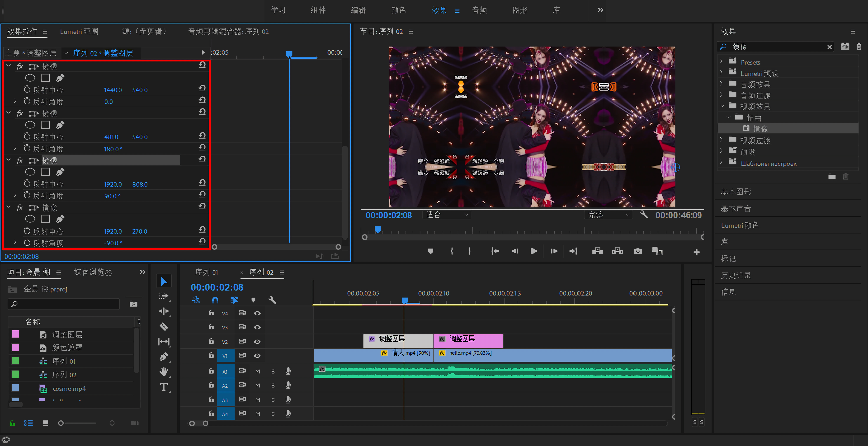Select the Ripple Edit tool
Image resolution: width=868 pixels, height=446 pixels.
coord(164,311)
